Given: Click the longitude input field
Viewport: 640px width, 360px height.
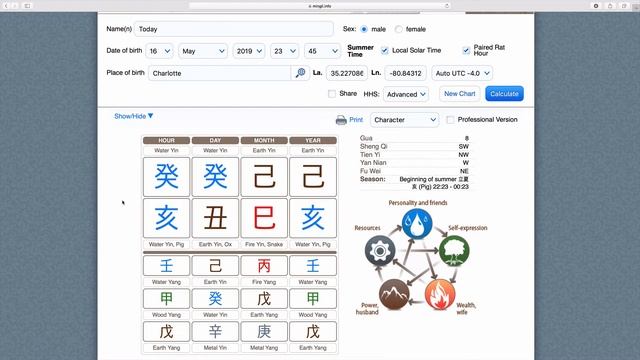Looking at the screenshot, I should [x=405, y=73].
